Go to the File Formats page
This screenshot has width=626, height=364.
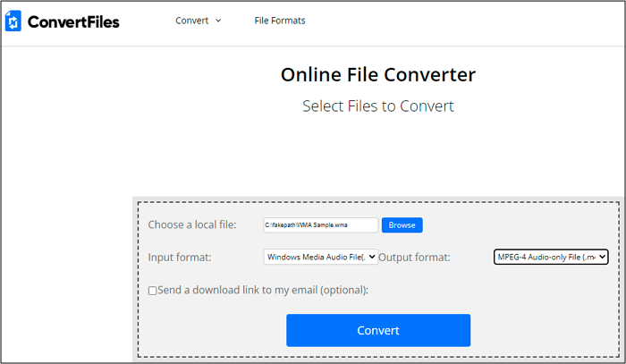pyautogui.click(x=279, y=21)
